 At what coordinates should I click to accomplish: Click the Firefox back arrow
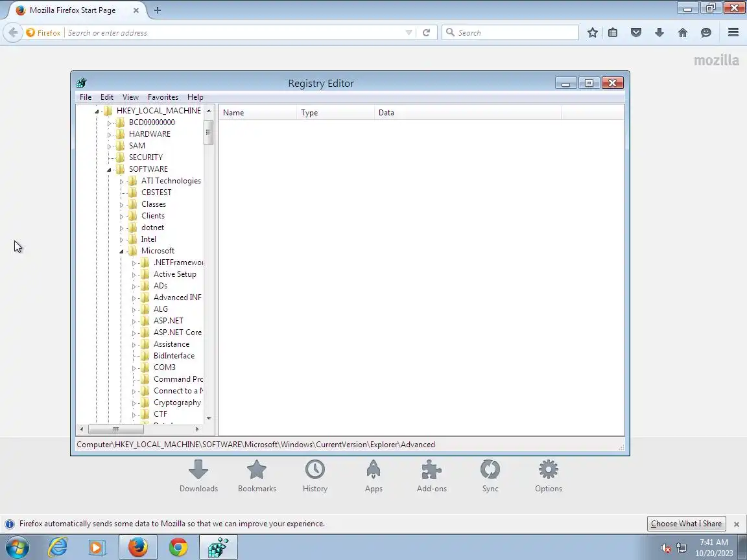click(13, 32)
